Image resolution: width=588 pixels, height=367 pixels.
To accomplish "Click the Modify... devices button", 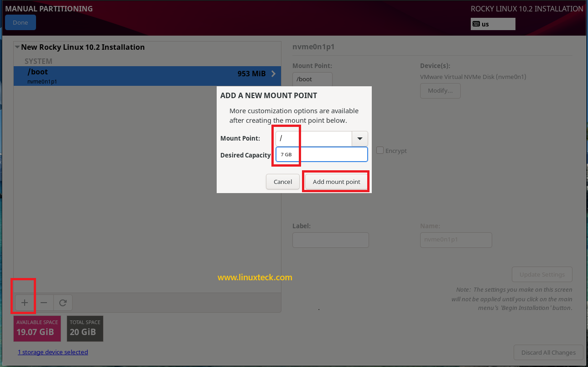I will click(x=440, y=90).
